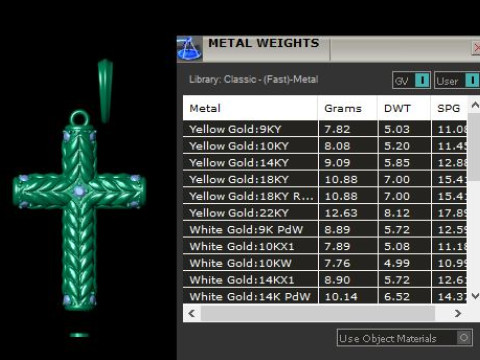Screen dimensions: 480x360
Task: Click the 9.09 grams cell
Action: (x=348, y=162)
